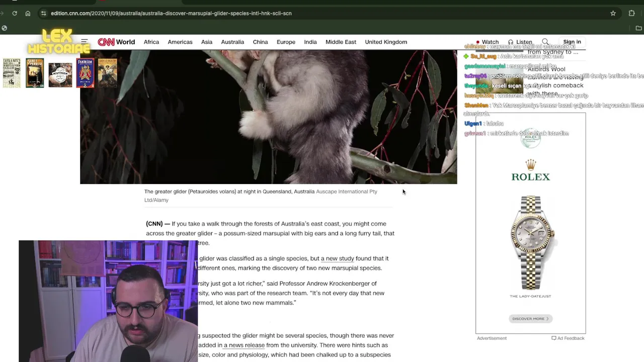Open the China section
644x362 pixels.
tap(260, 42)
